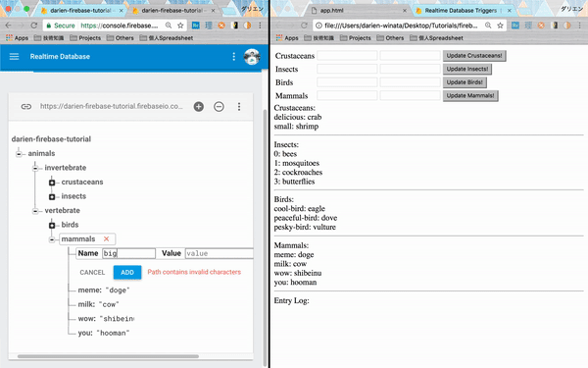Click CANCEL to discard new child
588x368 pixels.
(x=92, y=272)
